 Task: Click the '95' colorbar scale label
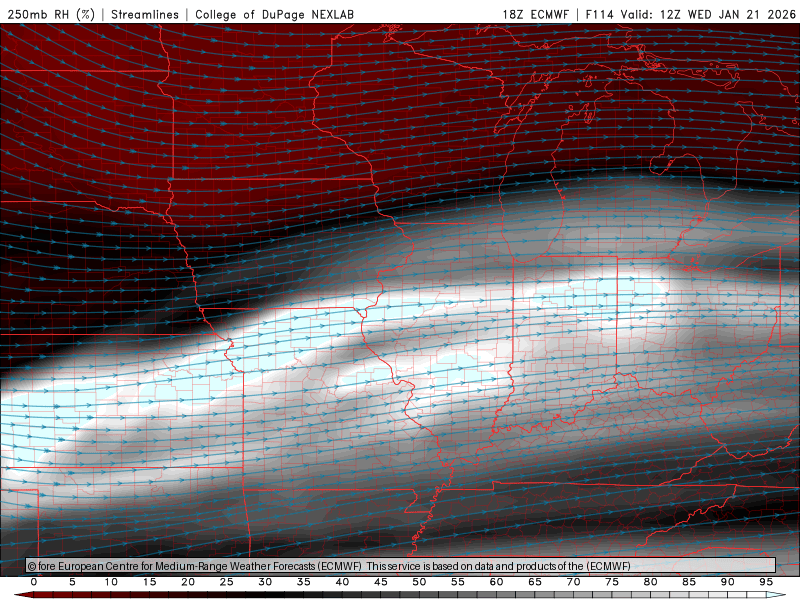tap(766, 582)
